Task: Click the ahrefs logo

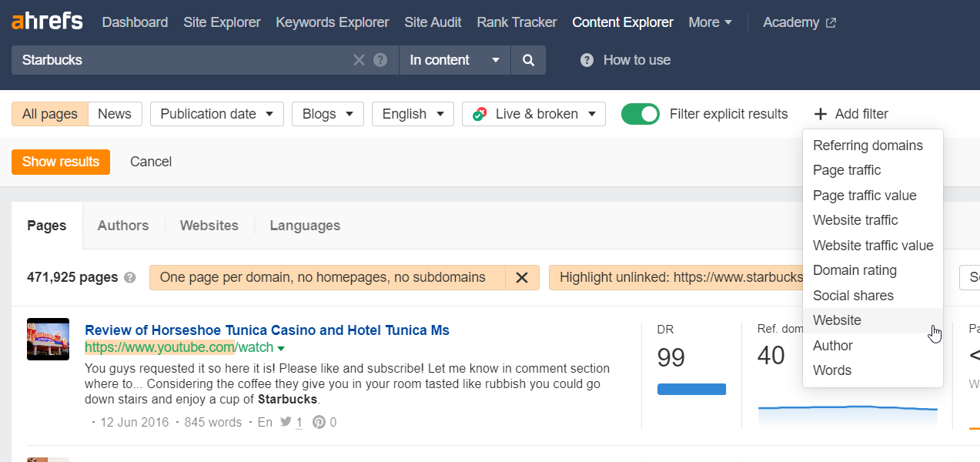Action: pyautogui.click(x=47, y=22)
